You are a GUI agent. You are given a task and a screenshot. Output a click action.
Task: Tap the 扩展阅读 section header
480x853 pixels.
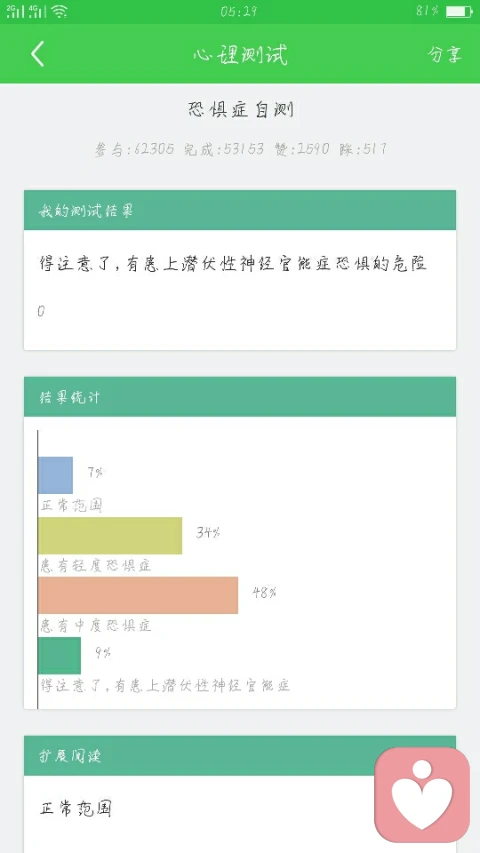[x=239, y=756]
